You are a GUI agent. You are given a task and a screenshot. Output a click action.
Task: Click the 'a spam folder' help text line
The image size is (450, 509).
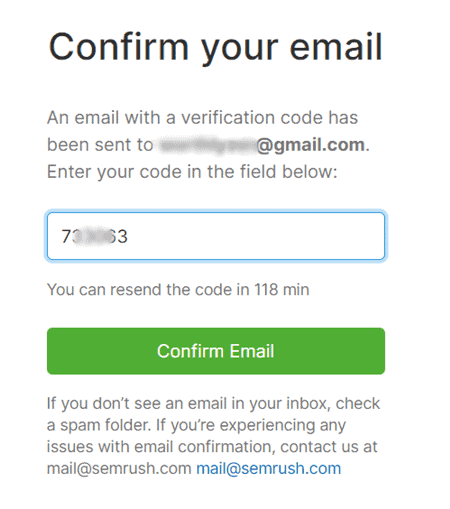pos(196,425)
